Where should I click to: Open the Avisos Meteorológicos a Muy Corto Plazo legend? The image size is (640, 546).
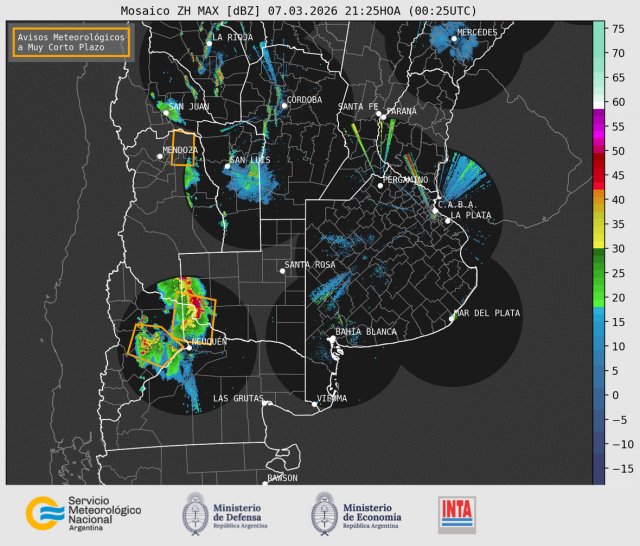[71, 42]
